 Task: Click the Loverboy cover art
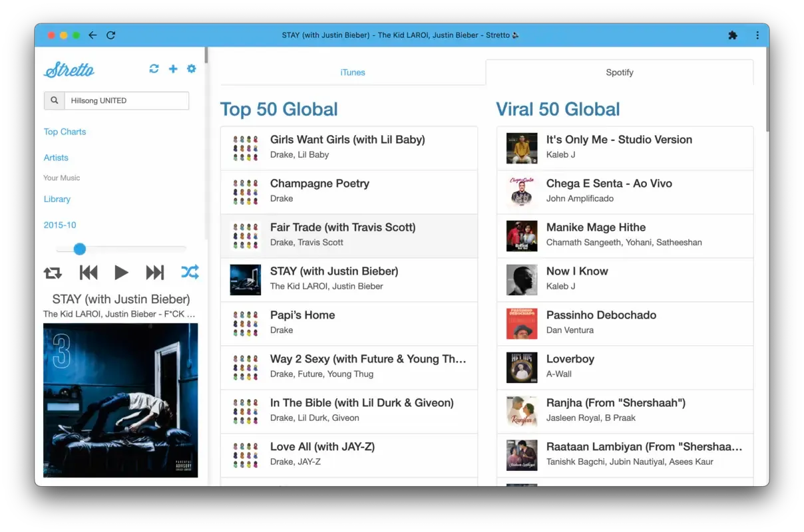coord(522,368)
